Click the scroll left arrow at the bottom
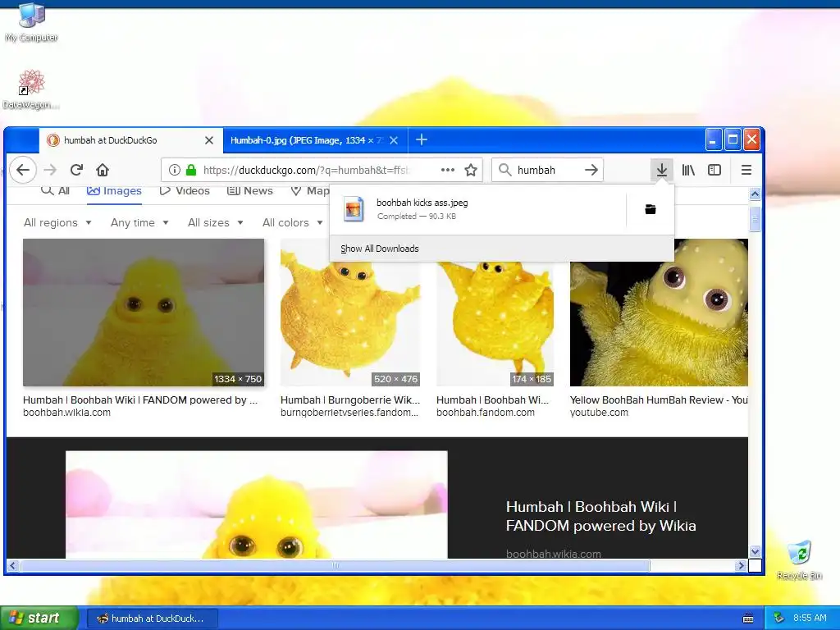840x630 pixels. coord(13,565)
